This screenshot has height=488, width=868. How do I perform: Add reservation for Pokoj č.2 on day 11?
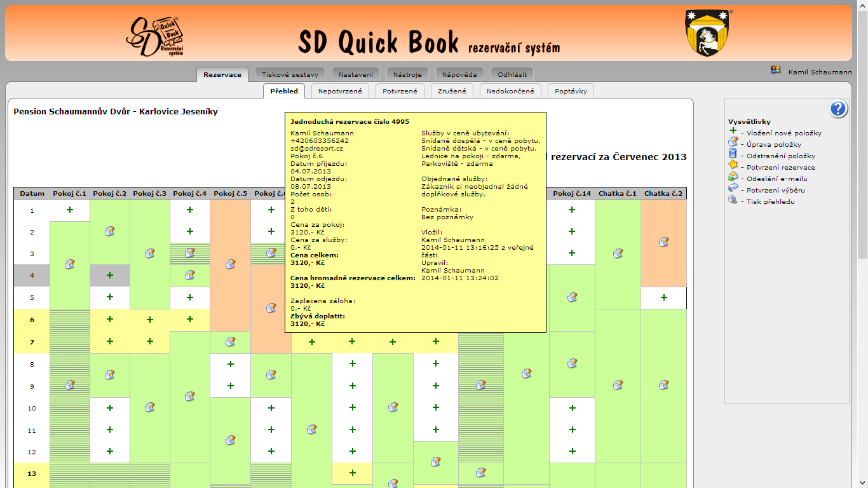click(110, 430)
